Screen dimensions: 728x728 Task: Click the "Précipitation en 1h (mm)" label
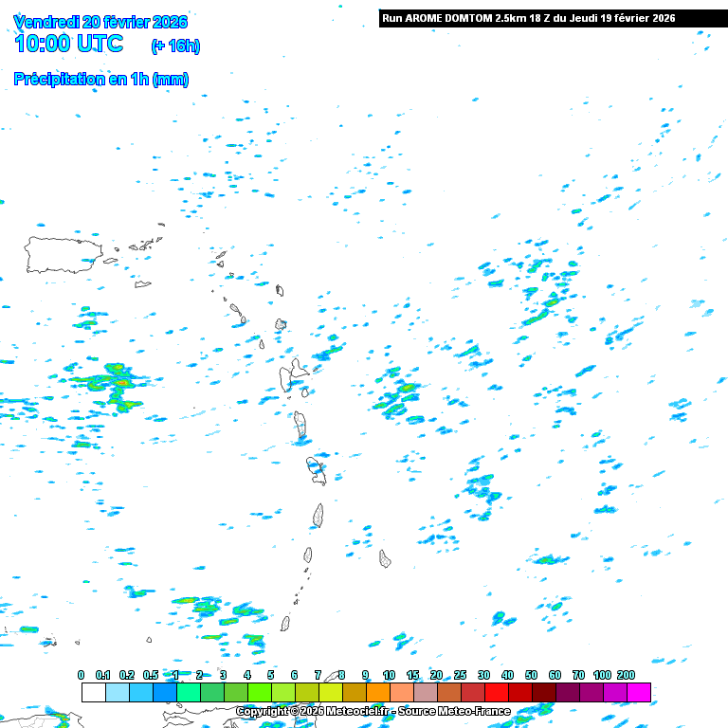tap(101, 80)
